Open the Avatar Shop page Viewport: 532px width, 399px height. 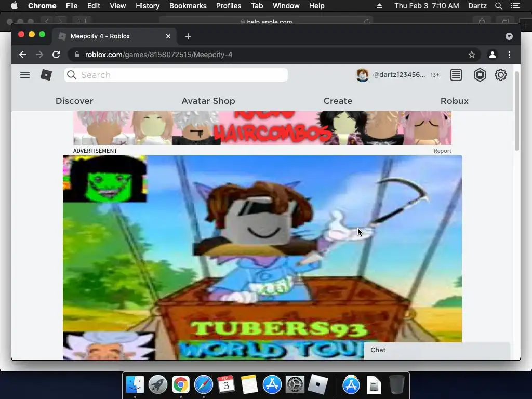pyautogui.click(x=208, y=101)
